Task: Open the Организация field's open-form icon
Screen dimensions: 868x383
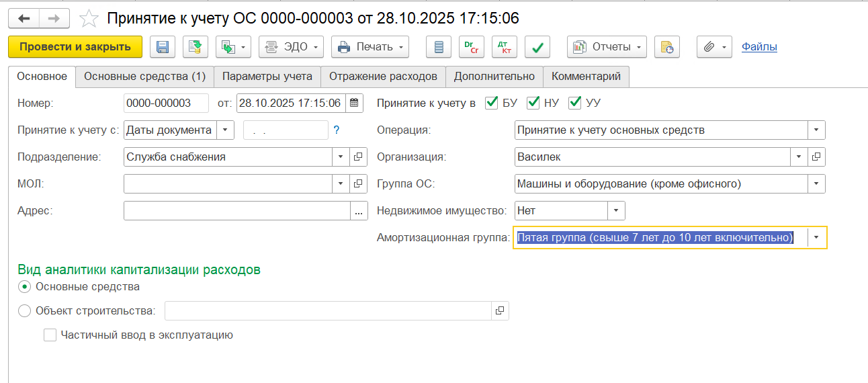Action: (816, 157)
